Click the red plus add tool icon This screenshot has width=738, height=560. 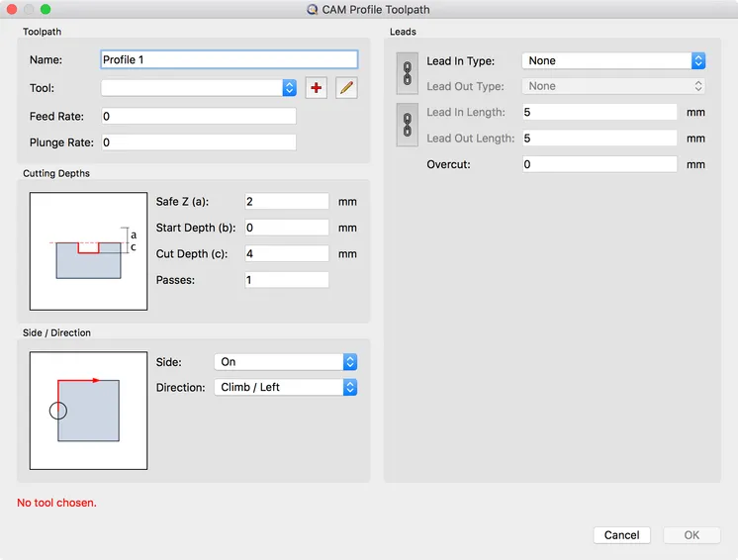[x=316, y=88]
